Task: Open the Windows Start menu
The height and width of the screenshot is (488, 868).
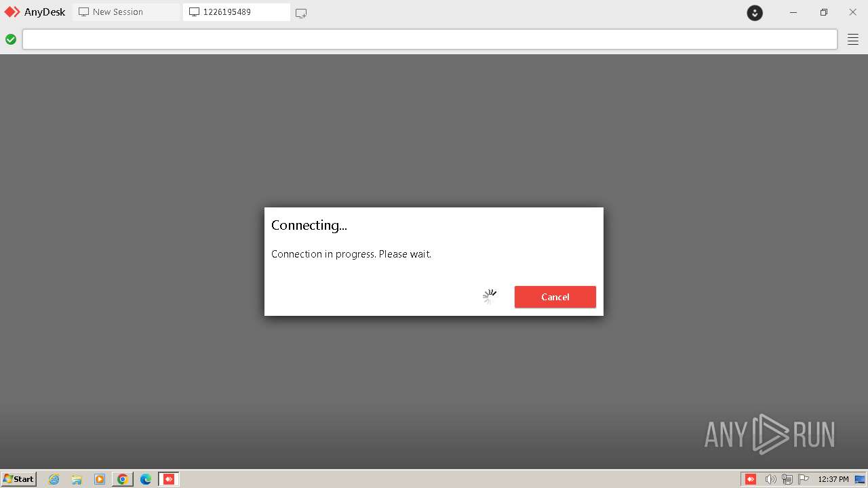Action: 19,479
